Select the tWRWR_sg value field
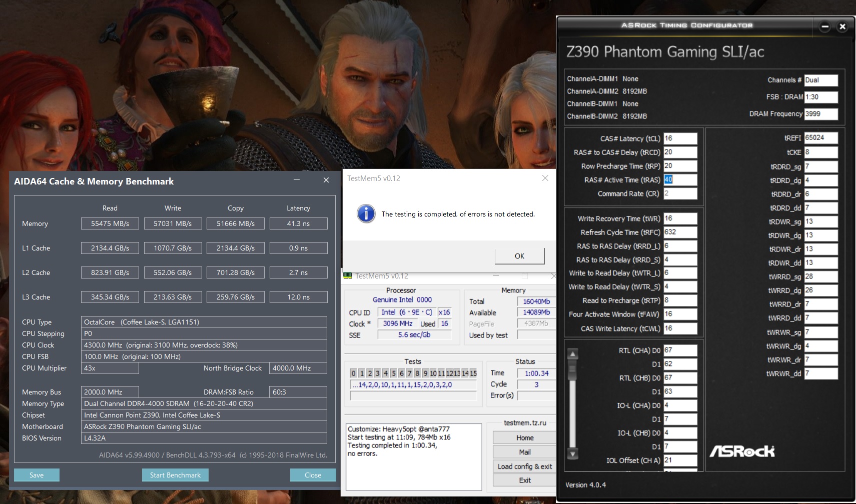The height and width of the screenshot is (504, 856). tap(821, 332)
